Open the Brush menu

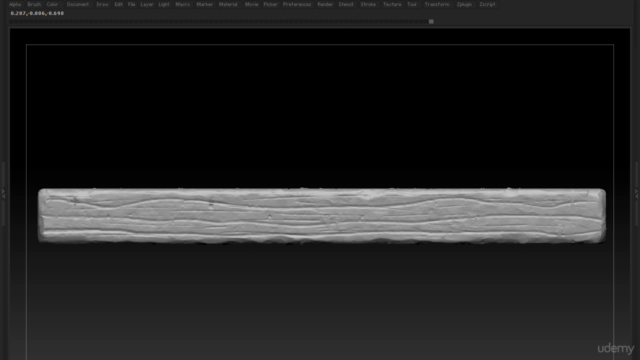(x=34, y=4)
